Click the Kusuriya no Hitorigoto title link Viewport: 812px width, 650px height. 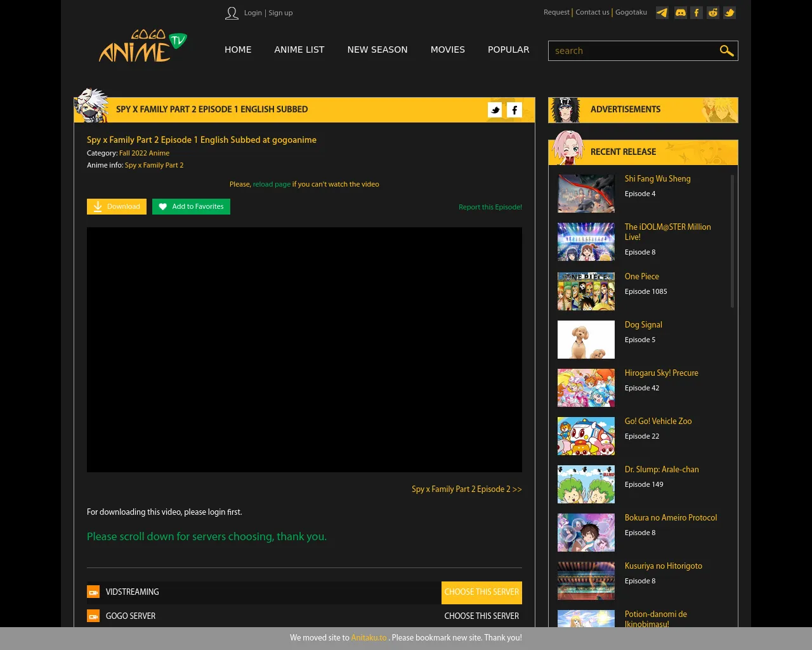point(664,566)
